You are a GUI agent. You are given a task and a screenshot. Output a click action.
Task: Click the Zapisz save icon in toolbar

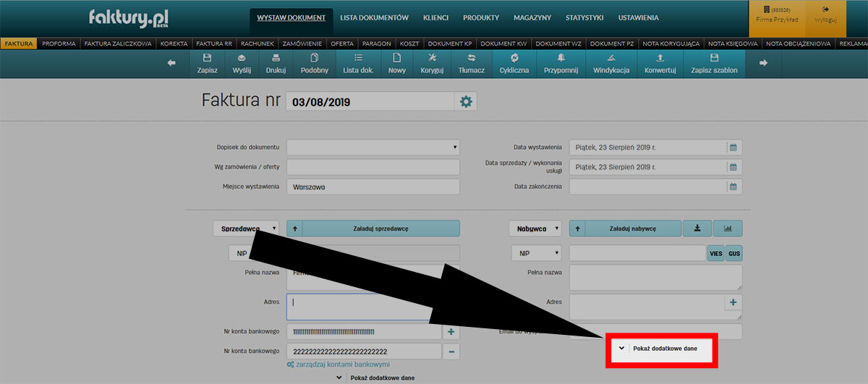[x=207, y=63]
